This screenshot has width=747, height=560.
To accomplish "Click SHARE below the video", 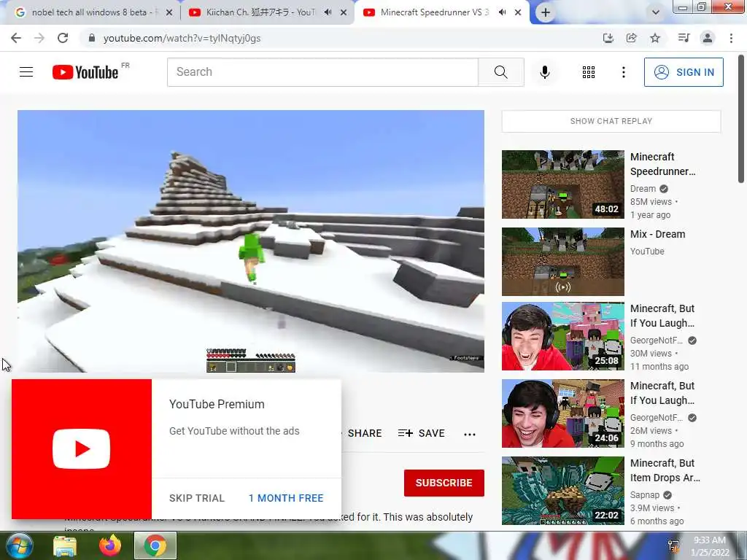I will tap(365, 433).
